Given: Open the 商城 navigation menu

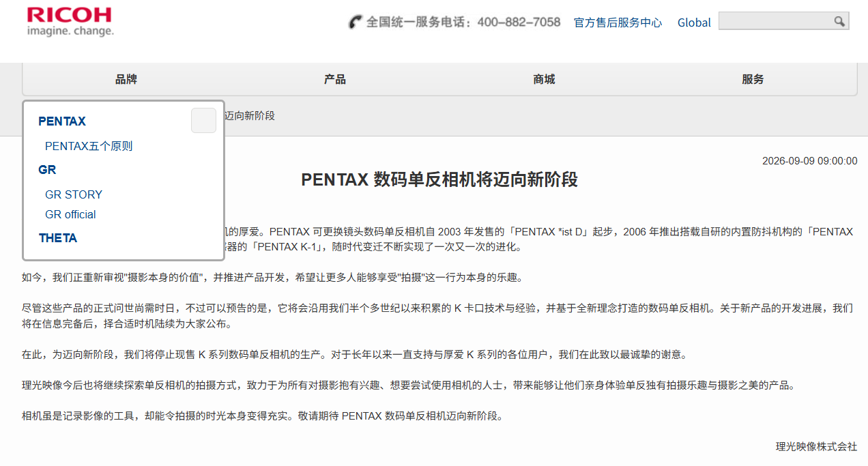Looking at the screenshot, I should pos(544,79).
